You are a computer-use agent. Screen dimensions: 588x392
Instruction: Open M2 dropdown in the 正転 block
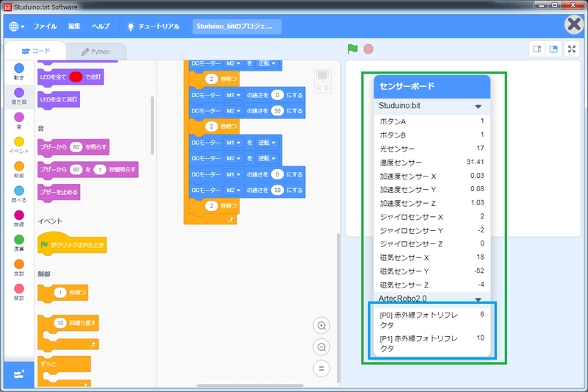click(x=233, y=63)
